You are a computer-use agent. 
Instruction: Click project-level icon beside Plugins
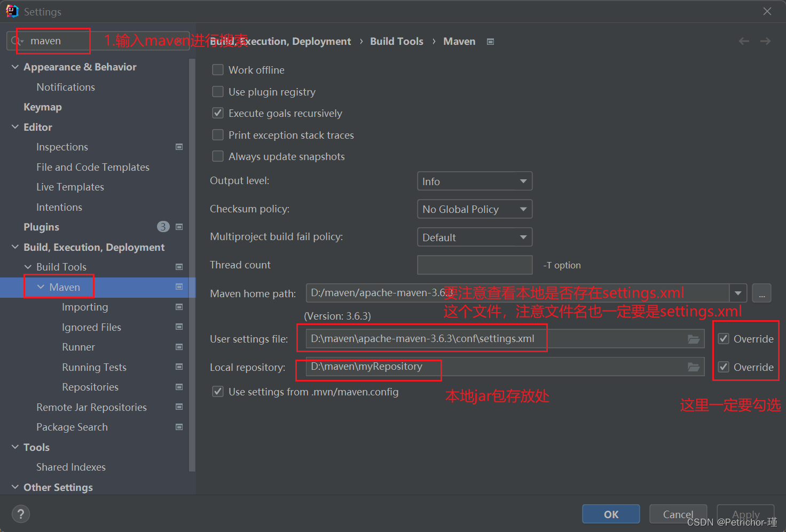(179, 227)
